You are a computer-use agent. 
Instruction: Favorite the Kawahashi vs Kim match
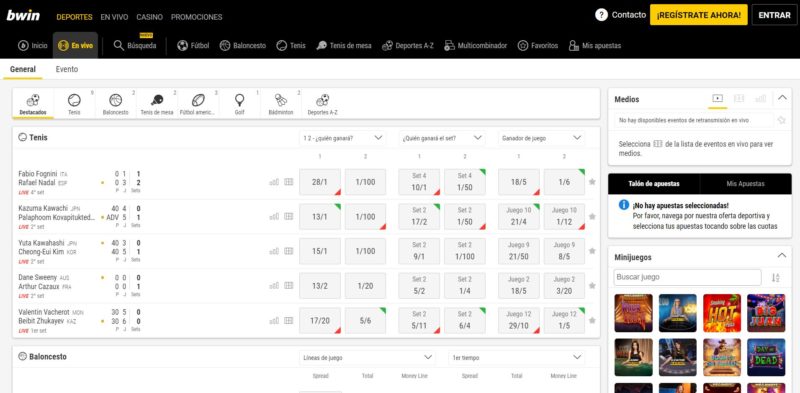point(592,251)
